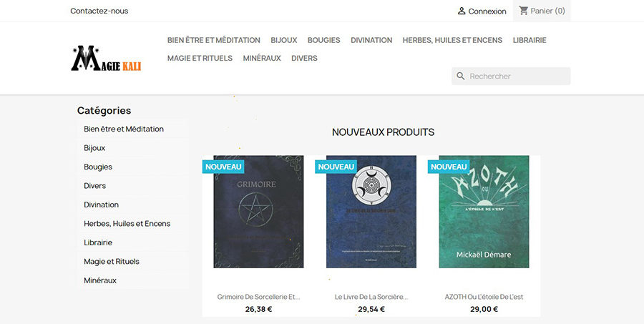Open Le Livre De La Sorcière title link
644x324 pixels.
pyautogui.click(x=371, y=297)
